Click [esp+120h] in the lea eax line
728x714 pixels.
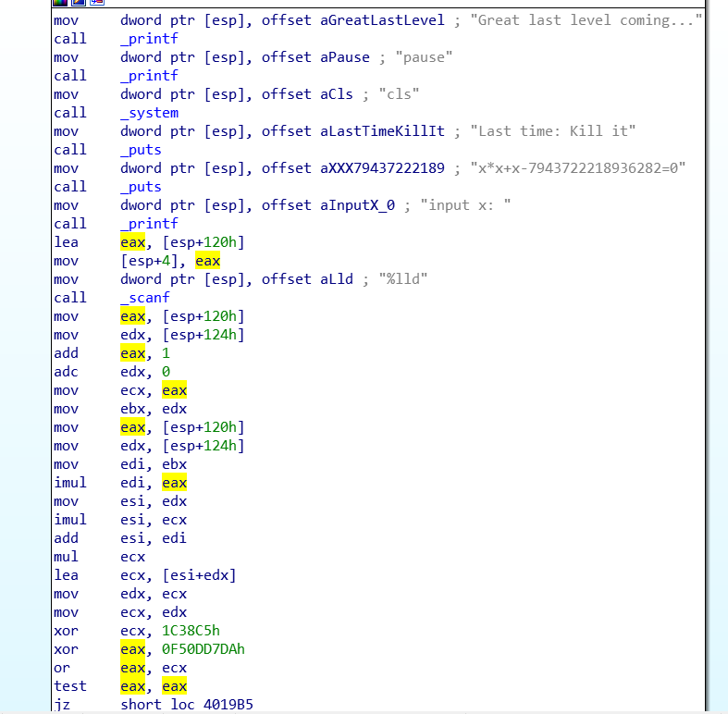pos(204,242)
